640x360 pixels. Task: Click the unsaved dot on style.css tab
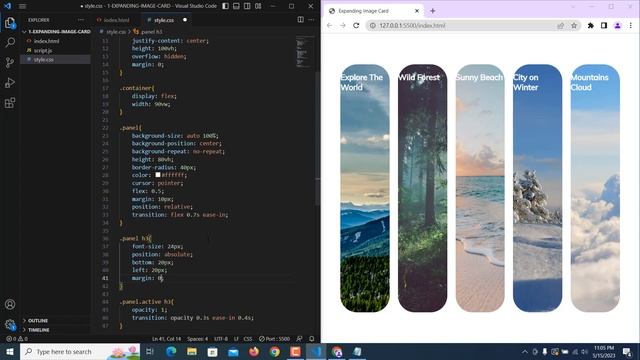tap(185, 20)
